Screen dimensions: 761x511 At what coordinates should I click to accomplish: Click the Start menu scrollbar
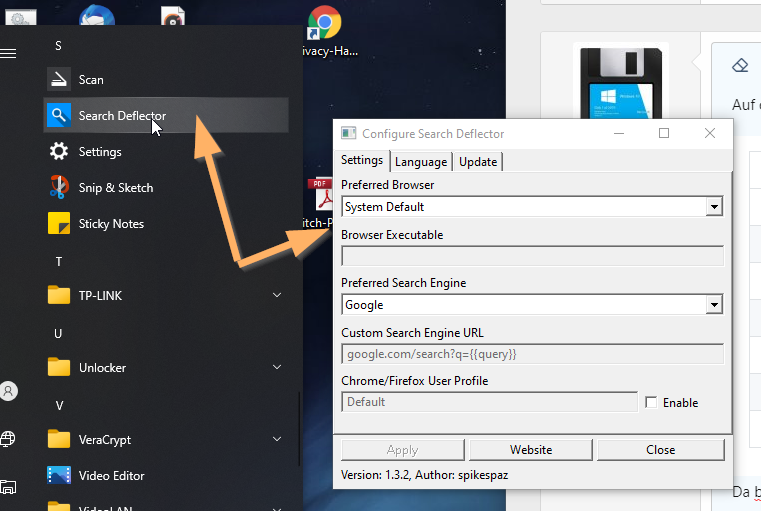coord(298,429)
